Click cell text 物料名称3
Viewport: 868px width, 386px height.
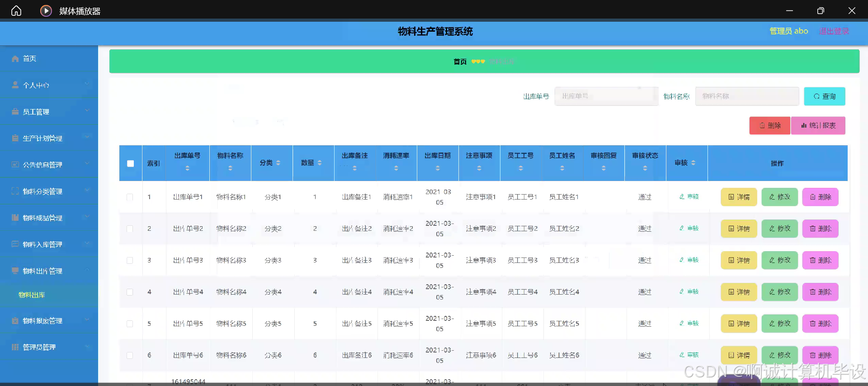(x=231, y=260)
